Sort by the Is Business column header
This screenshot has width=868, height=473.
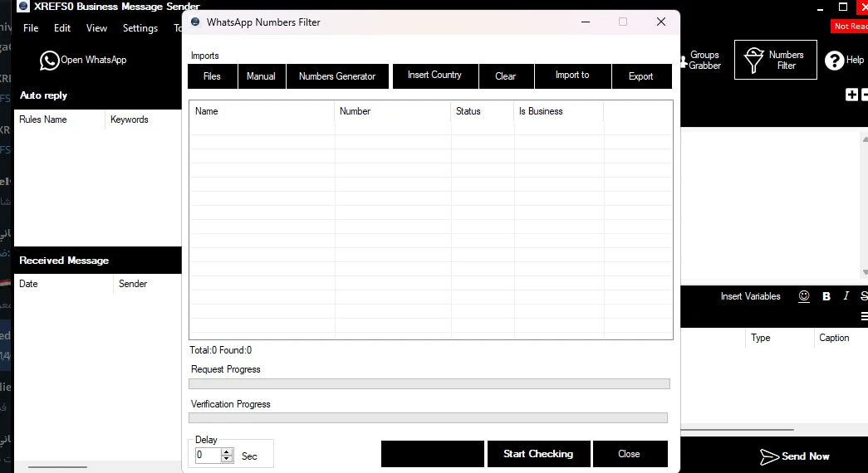click(x=558, y=111)
